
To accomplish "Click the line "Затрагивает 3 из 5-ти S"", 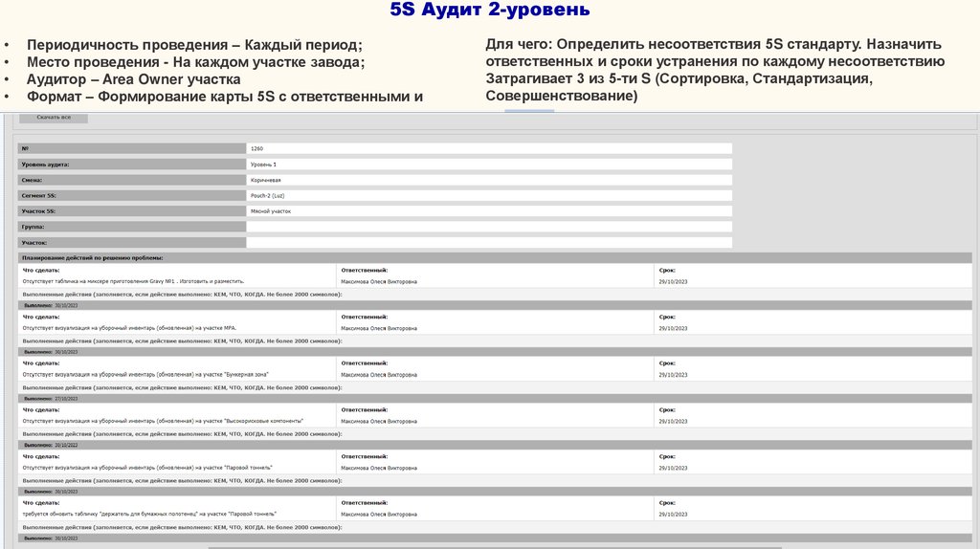I will (679, 78).
